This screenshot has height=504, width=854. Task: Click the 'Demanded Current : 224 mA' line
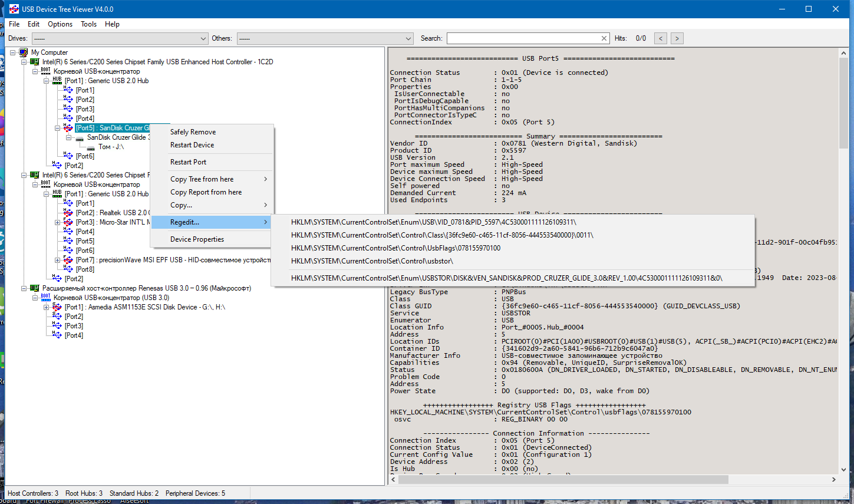(458, 193)
